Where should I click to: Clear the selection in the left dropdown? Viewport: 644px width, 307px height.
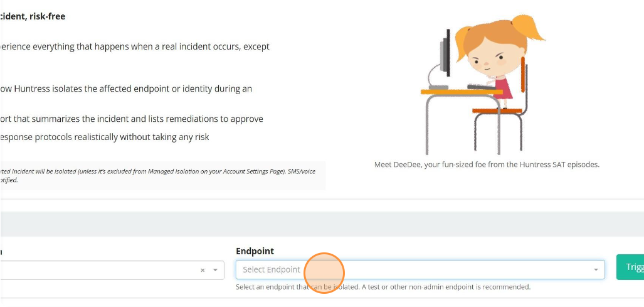(203, 270)
